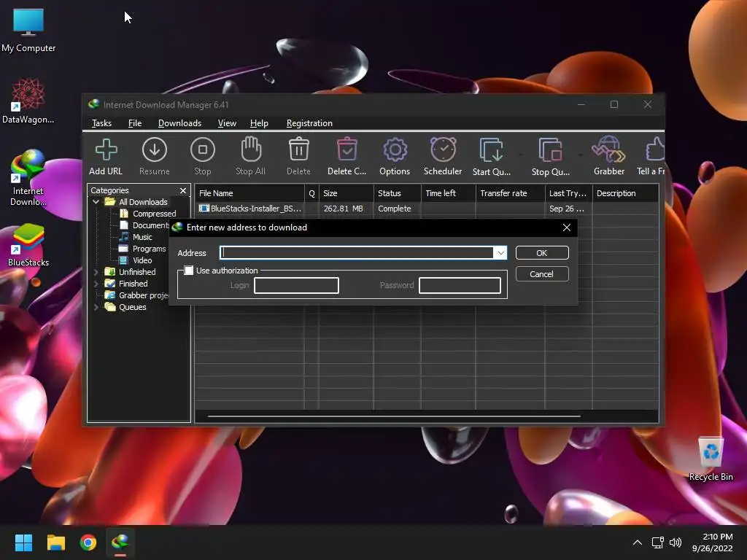Click the Add URL toolbar icon
This screenshot has height=560, width=747.
(x=106, y=150)
